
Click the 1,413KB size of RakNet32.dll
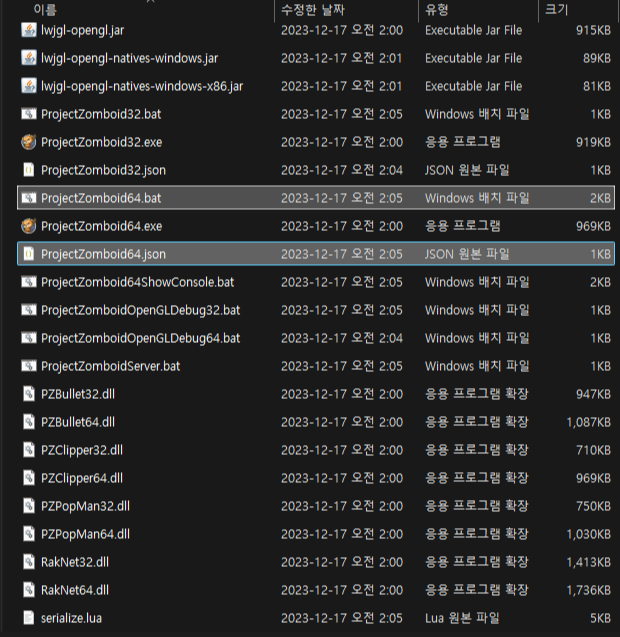(589, 562)
